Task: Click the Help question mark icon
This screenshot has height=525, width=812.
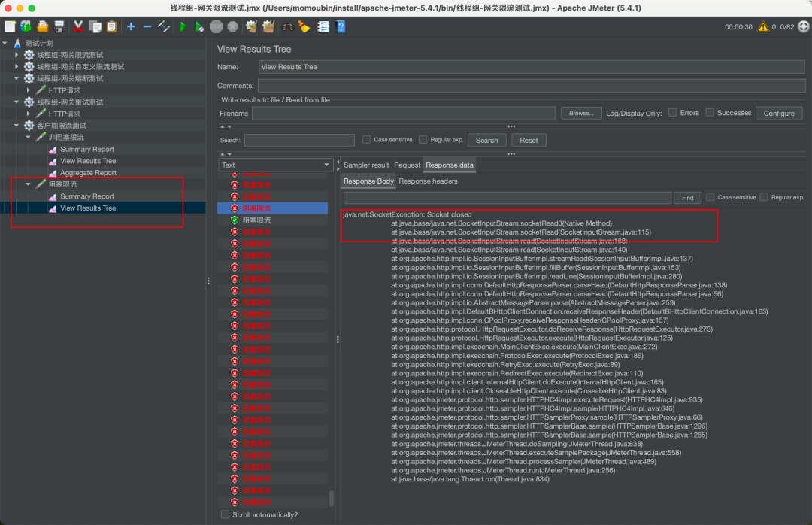Action: coord(341,26)
